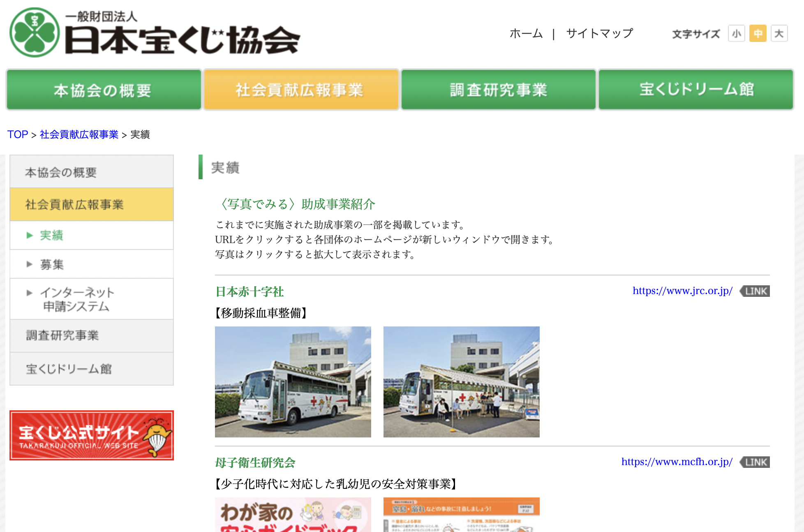
Task: Open the サイトマップ link
Action: pyautogui.click(x=599, y=33)
